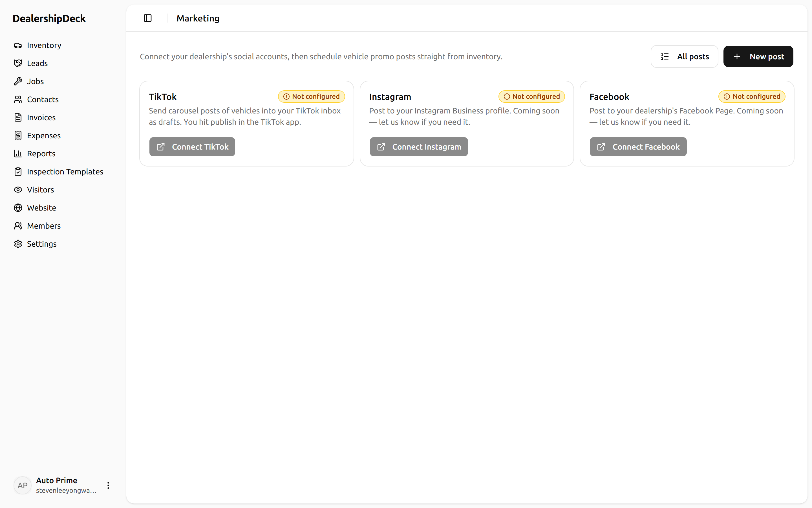The height and width of the screenshot is (508, 812).
Task: Click the plus icon in New post
Action: click(x=737, y=56)
